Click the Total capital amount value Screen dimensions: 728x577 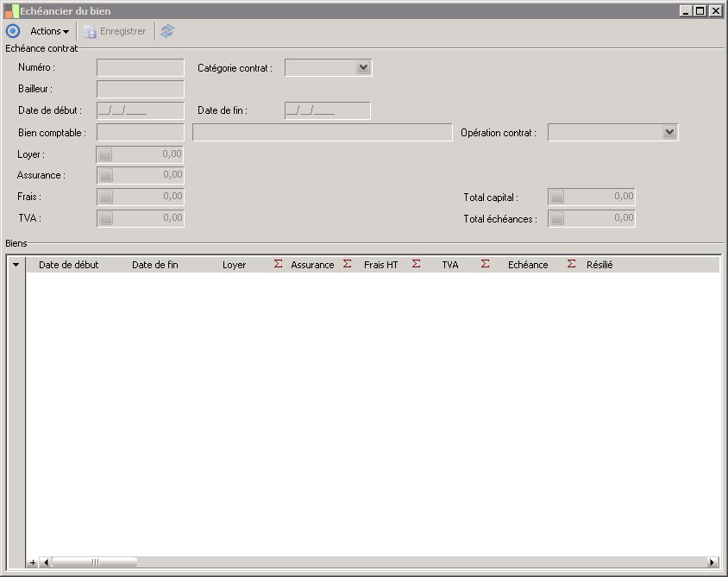624,197
